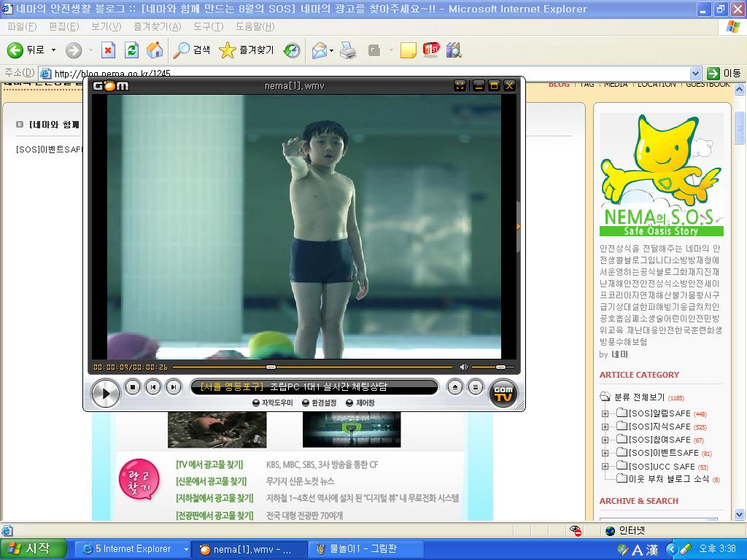
Task: Open GOM TV round button
Action: click(x=503, y=393)
